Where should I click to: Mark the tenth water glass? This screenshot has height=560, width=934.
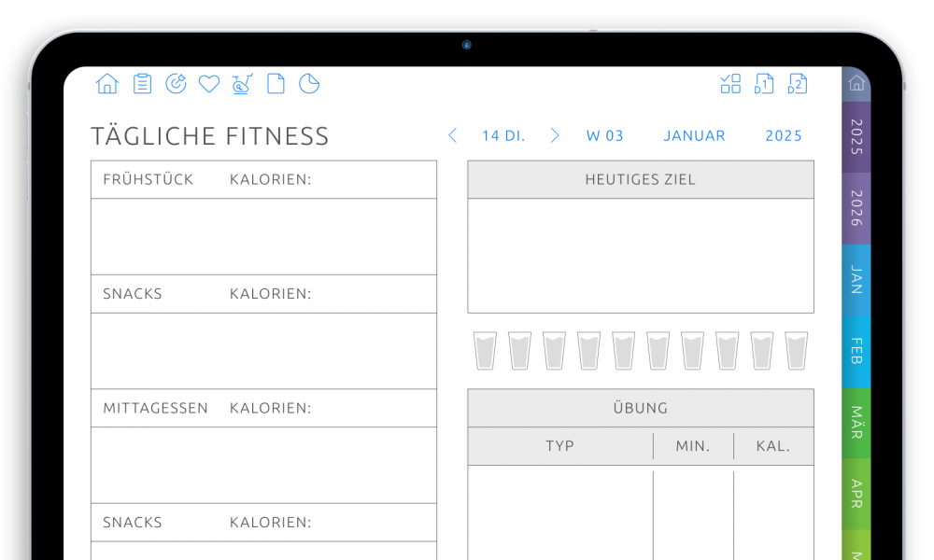pos(797,351)
